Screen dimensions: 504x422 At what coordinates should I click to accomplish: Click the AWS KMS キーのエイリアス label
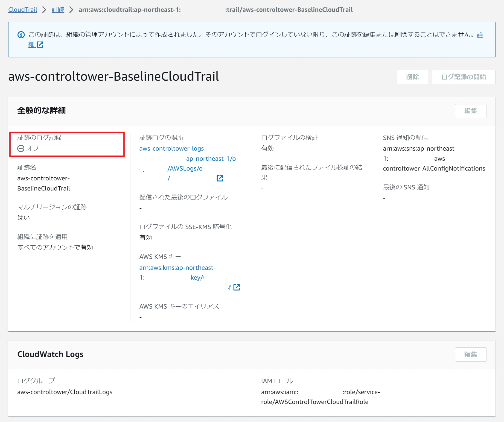[x=179, y=306]
